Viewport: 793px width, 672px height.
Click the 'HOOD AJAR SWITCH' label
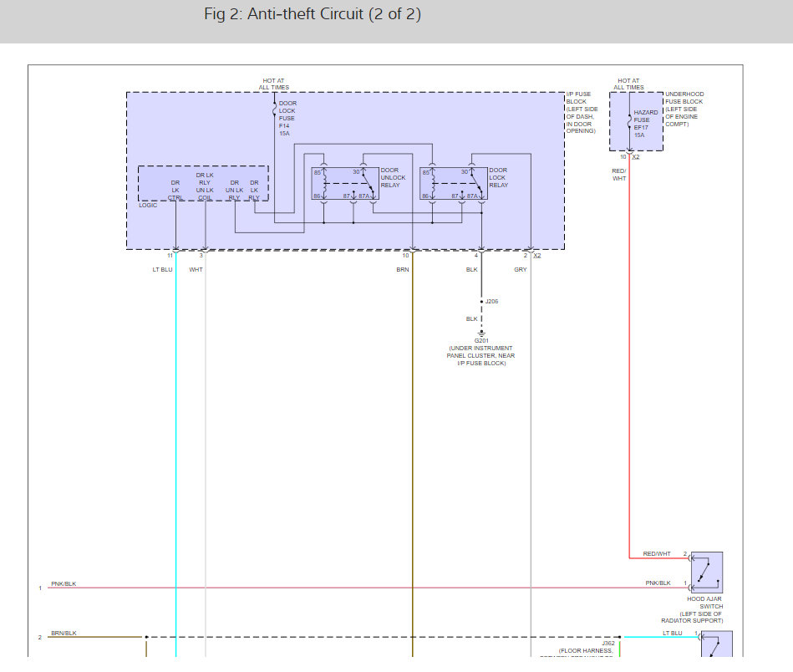pos(704,602)
